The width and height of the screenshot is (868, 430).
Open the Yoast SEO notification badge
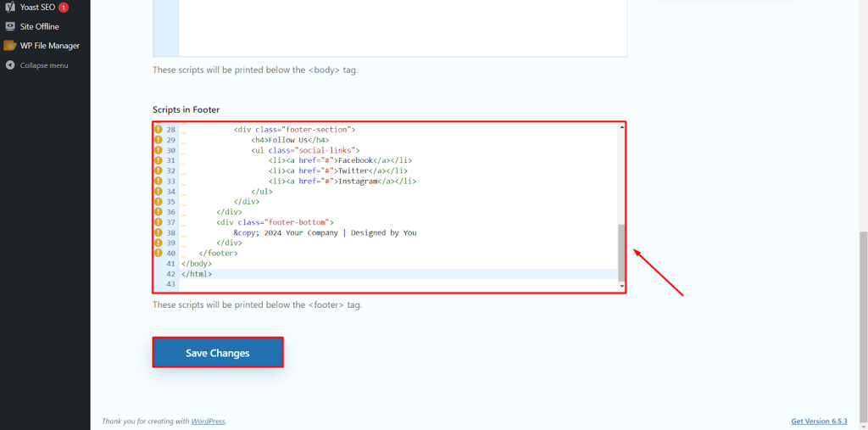click(63, 8)
